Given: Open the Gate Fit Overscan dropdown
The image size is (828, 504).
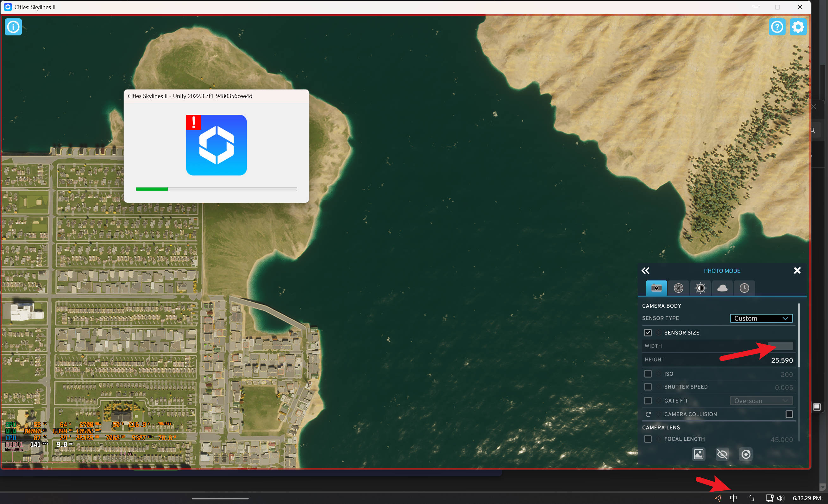Looking at the screenshot, I should click(x=761, y=400).
